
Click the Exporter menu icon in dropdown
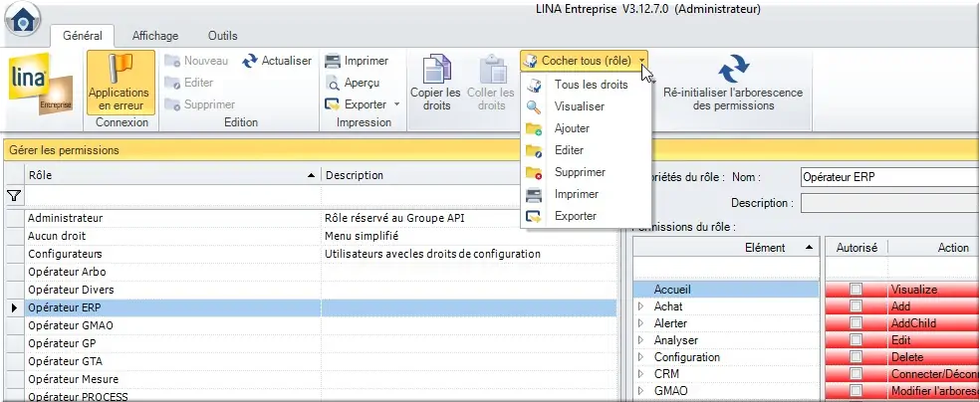click(535, 216)
